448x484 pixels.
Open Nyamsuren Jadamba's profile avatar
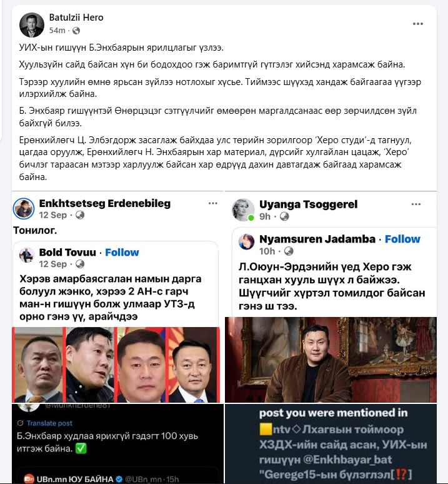247,242
